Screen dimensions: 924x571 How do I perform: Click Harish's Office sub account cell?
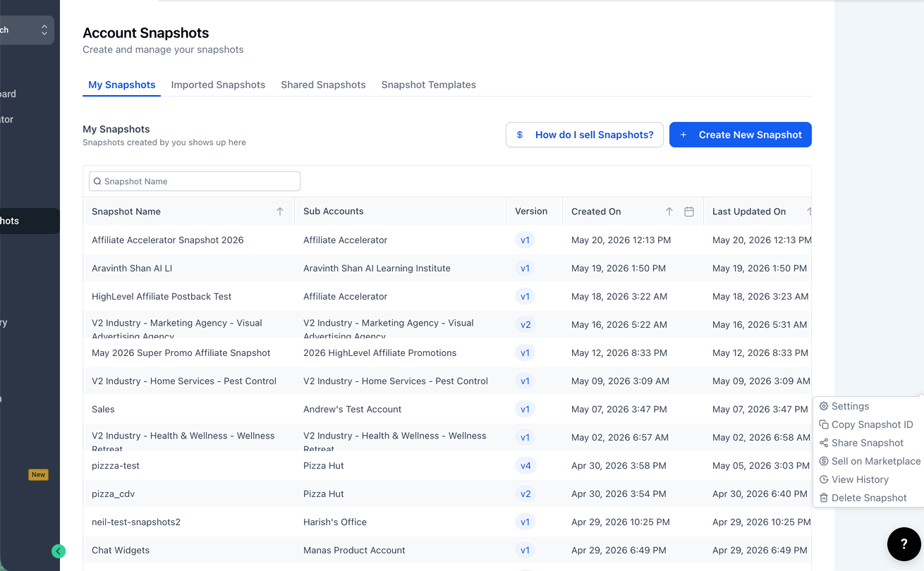pyautogui.click(x=335, y=522)
